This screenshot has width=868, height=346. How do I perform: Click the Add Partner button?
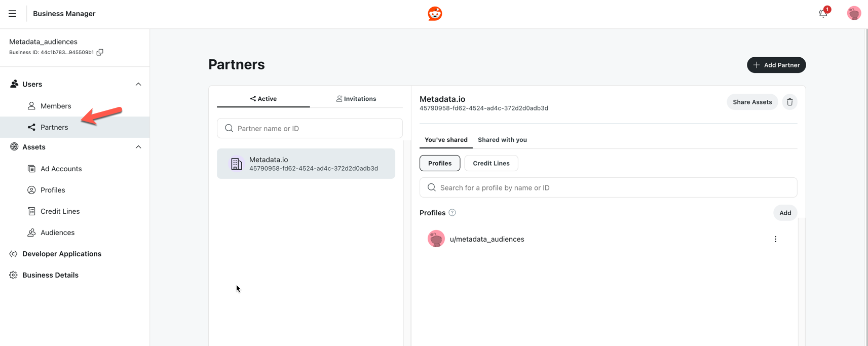pos(776,65)
